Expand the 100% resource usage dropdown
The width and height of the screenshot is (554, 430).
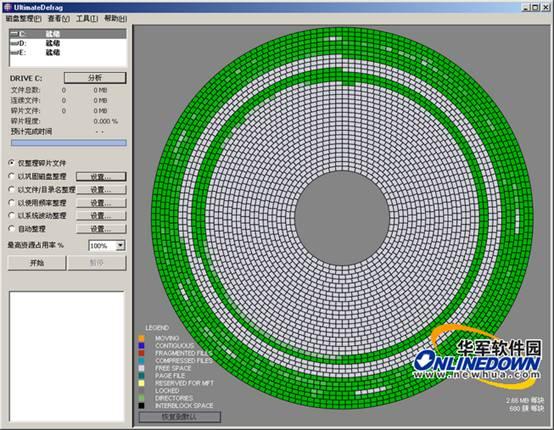(120, 245)
